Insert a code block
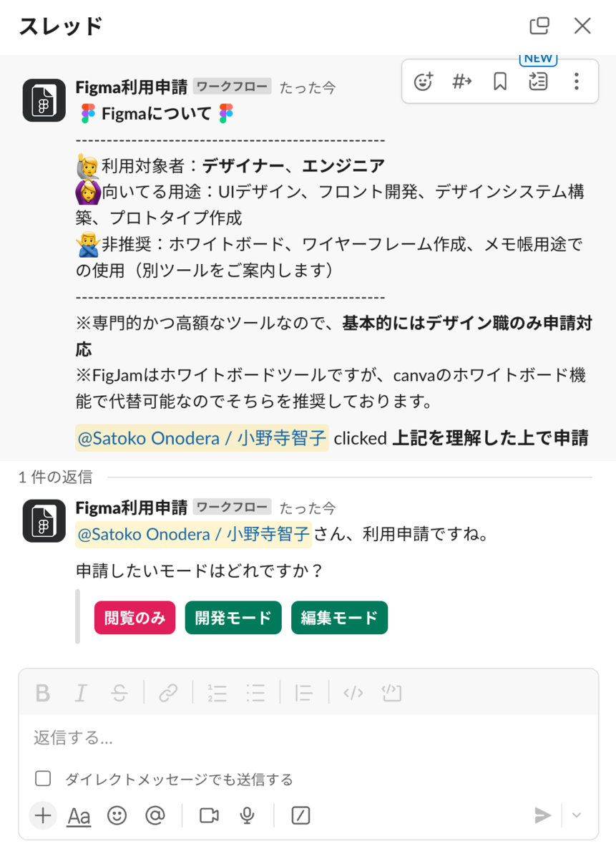 coord(392,693)
